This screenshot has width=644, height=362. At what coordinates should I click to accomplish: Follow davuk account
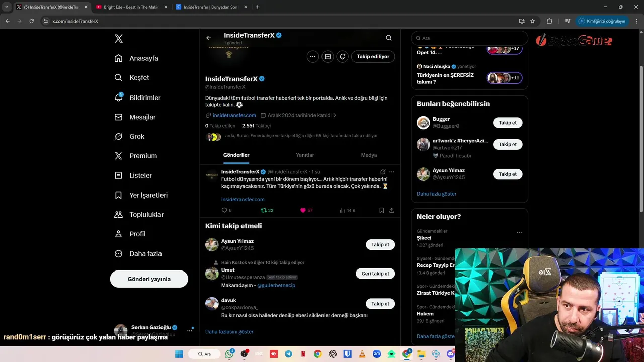click(x=380, y=304)
